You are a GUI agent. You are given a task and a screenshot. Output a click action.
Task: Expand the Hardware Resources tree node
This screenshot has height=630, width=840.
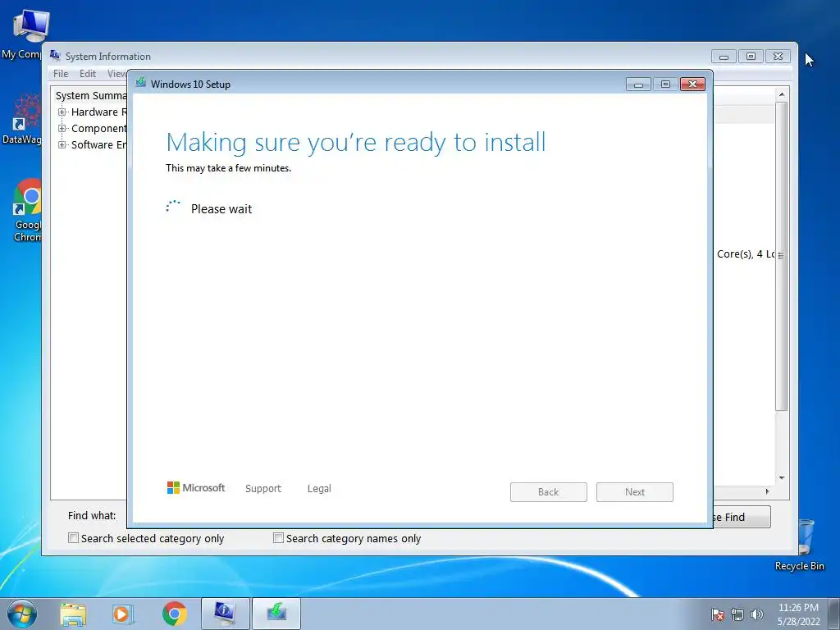[62, 112]
